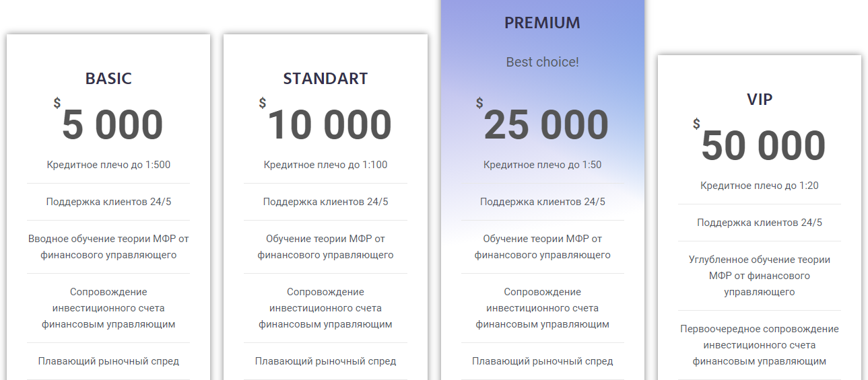Screen dimensions: 868x380
Task: Click the BASIC plan heading
Action: (x=108, y=79)
